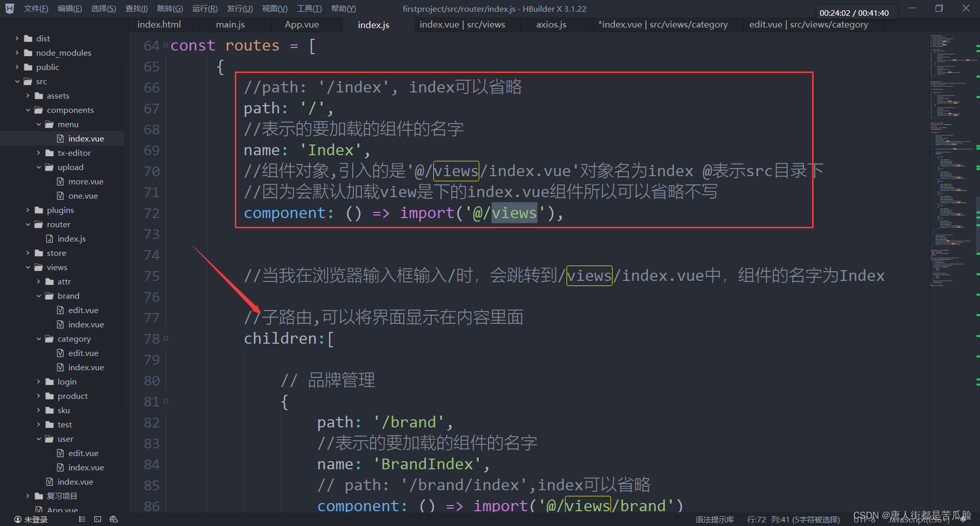
Task: Switch to the main.js tab
Action: [230, 25]
